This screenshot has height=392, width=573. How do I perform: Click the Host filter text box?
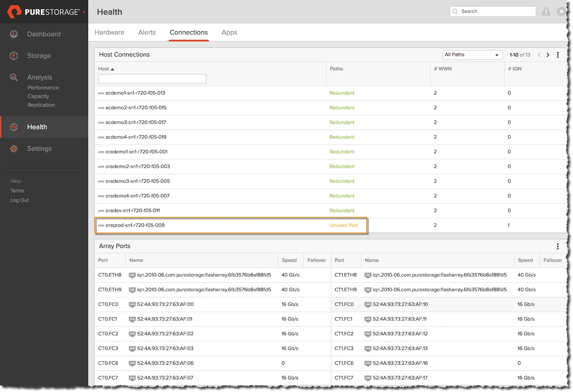point(152,79)
